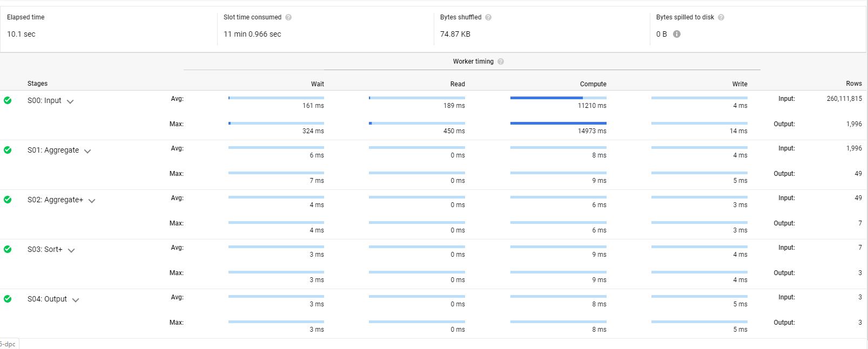Click help icon beside Bytes spilled to disk

[x=721, y=17]
